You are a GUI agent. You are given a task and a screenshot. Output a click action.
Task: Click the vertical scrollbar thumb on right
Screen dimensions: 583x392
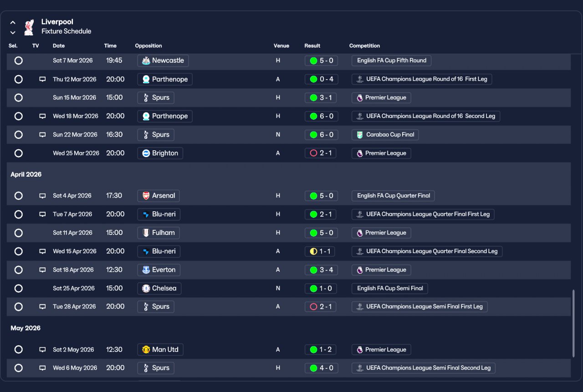point(573,323)
